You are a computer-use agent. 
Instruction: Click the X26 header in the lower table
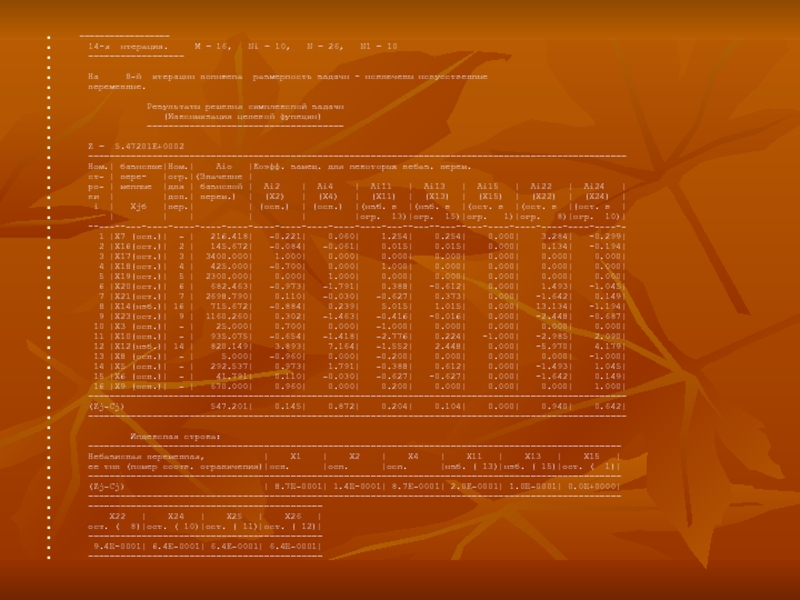click(293, 516)
